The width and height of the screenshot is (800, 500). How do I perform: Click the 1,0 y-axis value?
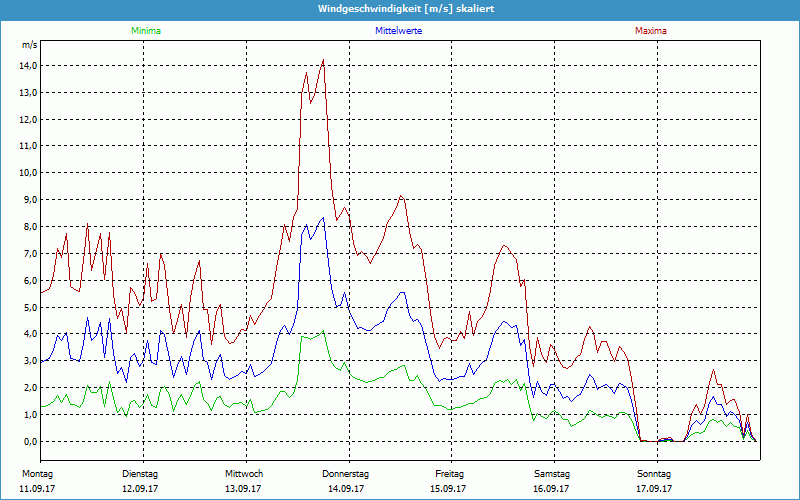30,415
